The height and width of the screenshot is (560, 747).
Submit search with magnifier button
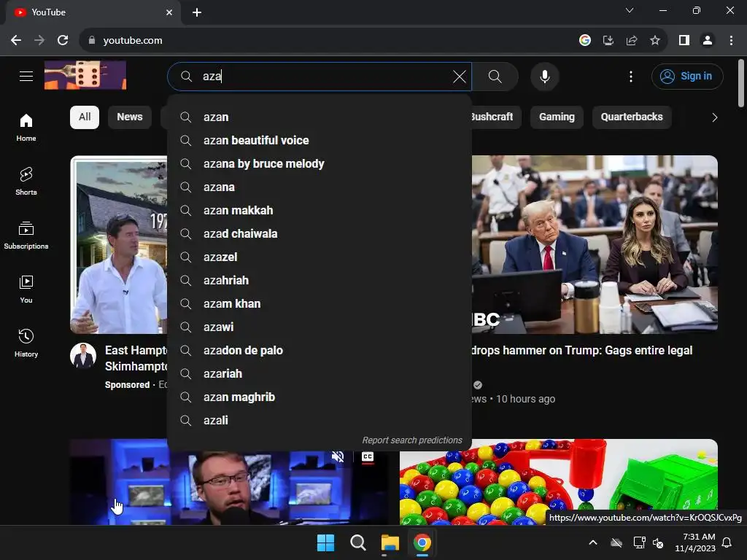495,77
